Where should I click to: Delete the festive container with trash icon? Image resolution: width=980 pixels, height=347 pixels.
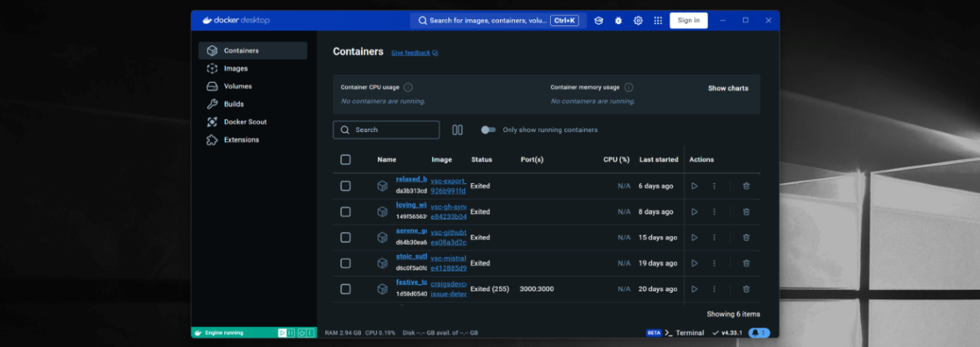coord(746,289)
